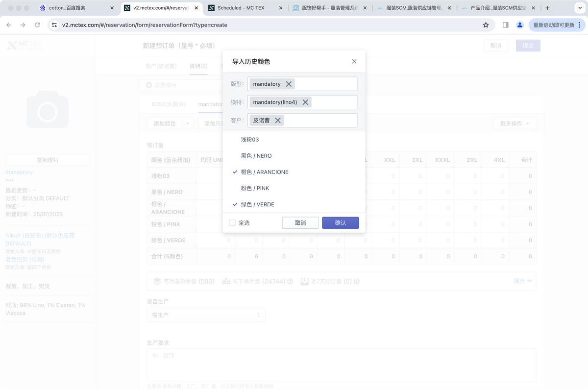588x389 pixels.
Task: Remove the mandatory(lino4) tag from 模特 field
Action: point(305,102)
